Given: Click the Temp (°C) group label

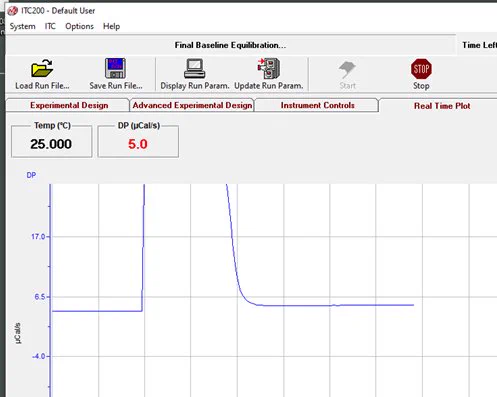Looking at the screenshot, I should 52,125.
